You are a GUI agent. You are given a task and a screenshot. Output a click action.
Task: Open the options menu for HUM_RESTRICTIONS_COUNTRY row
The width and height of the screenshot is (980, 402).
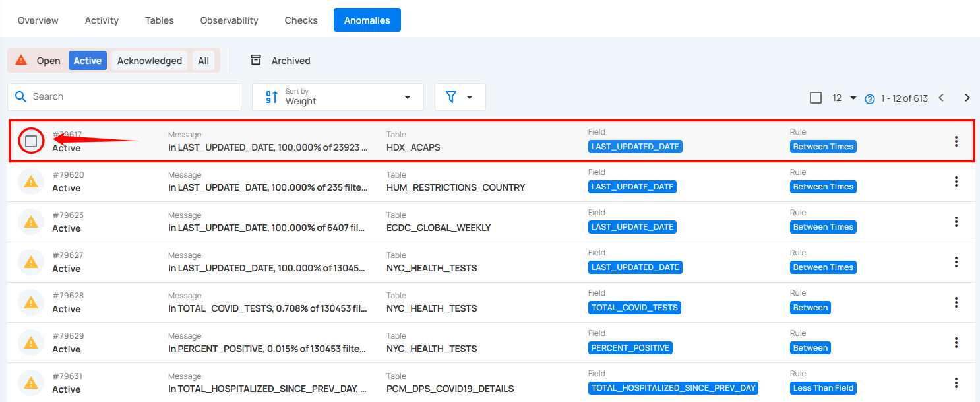tap(956, 182)
